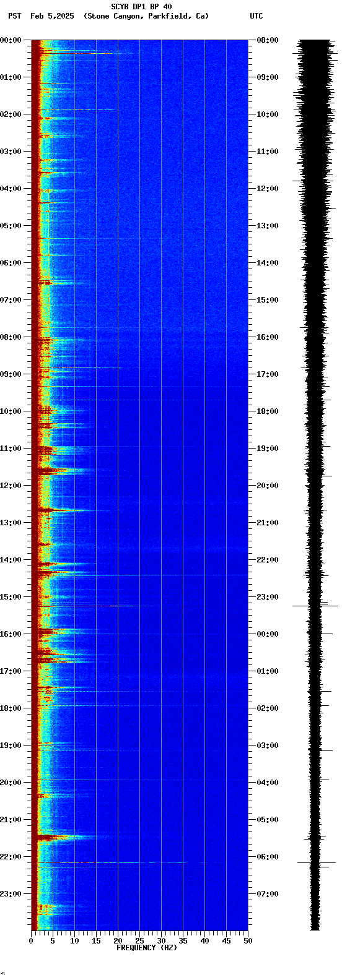The height and width of the screenshot is (980, 342).
Task: Click the right-axis UTC label '15:00'
Action: (x=268, y=300)
